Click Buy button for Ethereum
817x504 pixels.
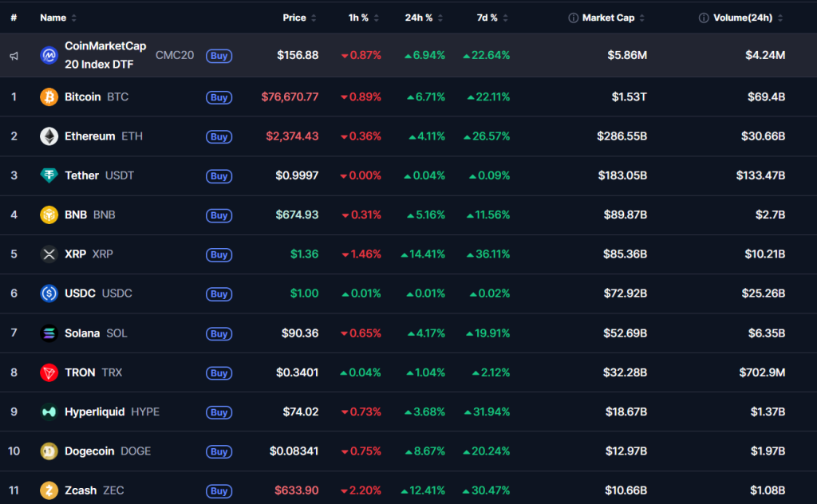click(219, 137)
